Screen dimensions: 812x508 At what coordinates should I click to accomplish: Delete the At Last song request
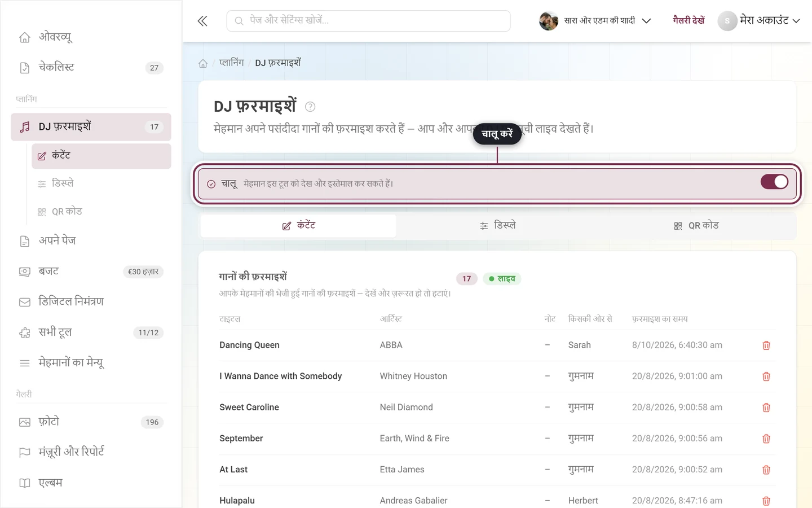pyautogui.click(x=766, y=470)
